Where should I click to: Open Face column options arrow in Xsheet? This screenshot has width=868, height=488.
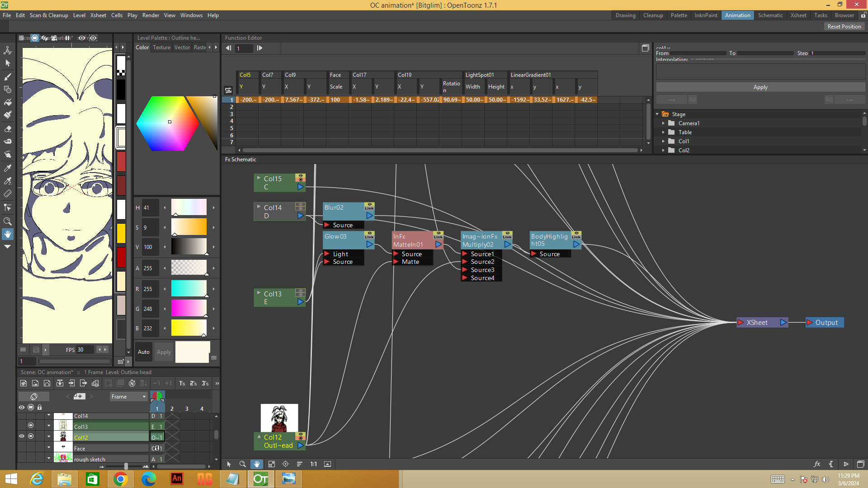click(49, 447)
